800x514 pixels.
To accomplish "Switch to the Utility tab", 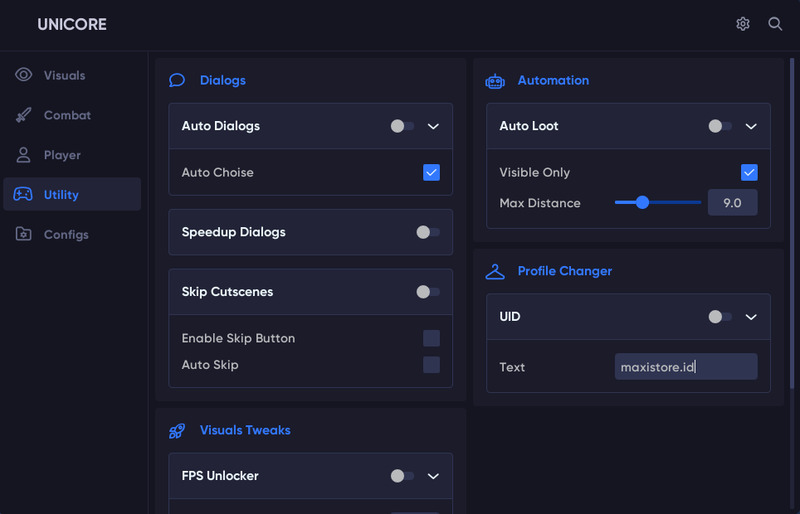I will tap(72, 194).
